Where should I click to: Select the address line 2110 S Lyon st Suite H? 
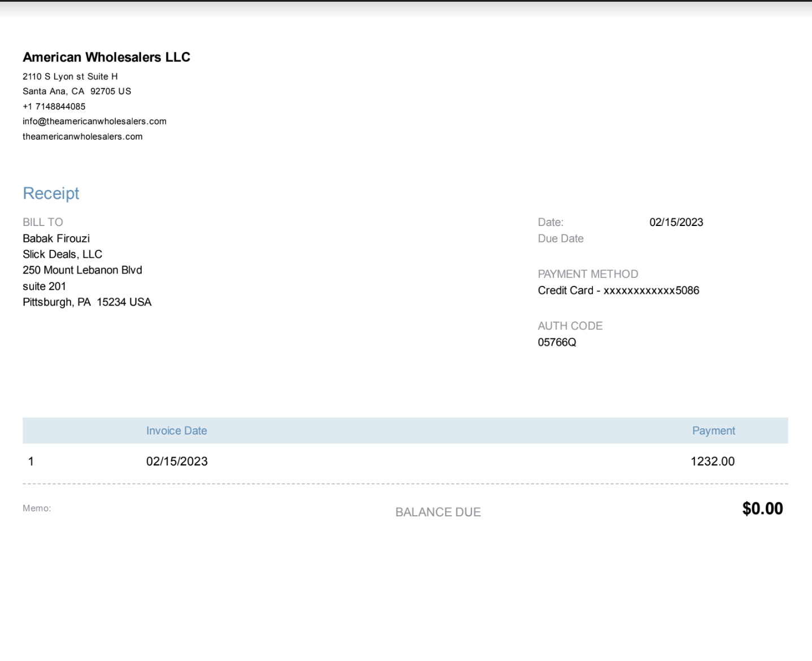pos(70,76)
